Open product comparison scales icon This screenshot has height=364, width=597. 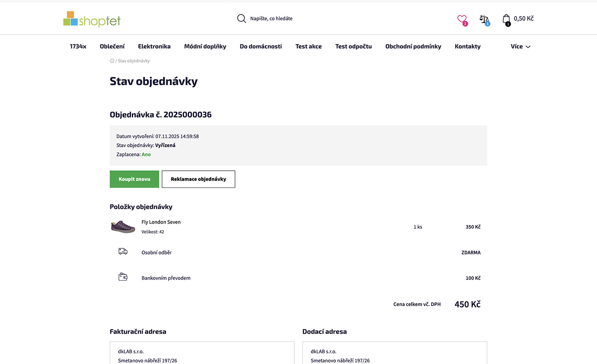[x=484, y=19]
